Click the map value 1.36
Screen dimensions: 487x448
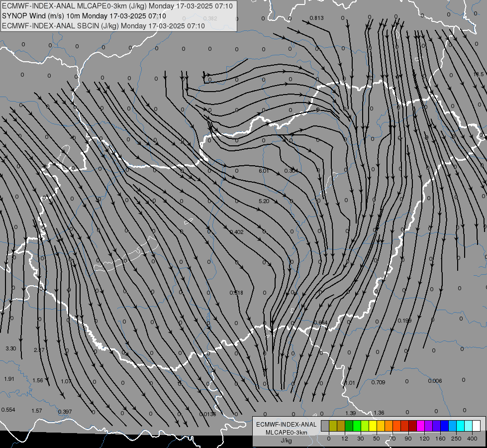coord(379,413)
